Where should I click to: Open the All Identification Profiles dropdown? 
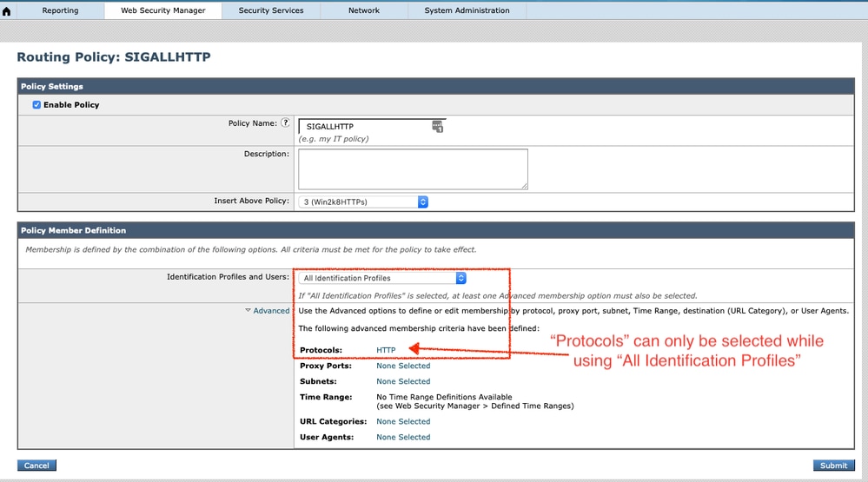click(382, 278)
